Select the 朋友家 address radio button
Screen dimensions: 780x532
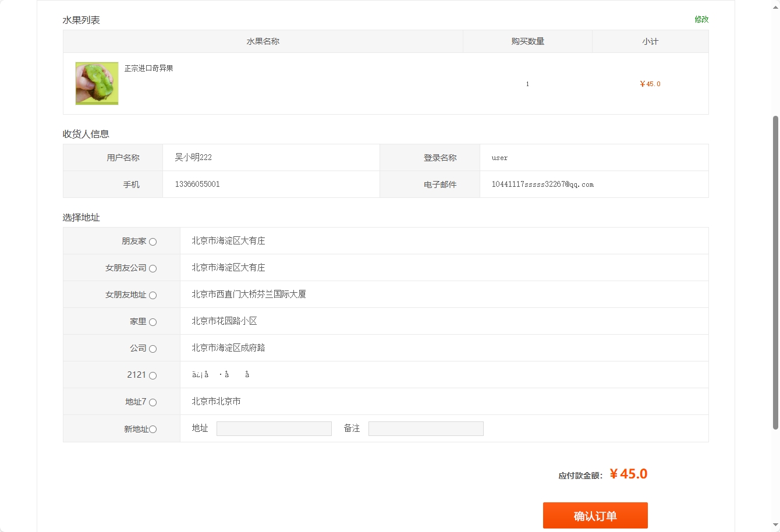tap(152, 242)
